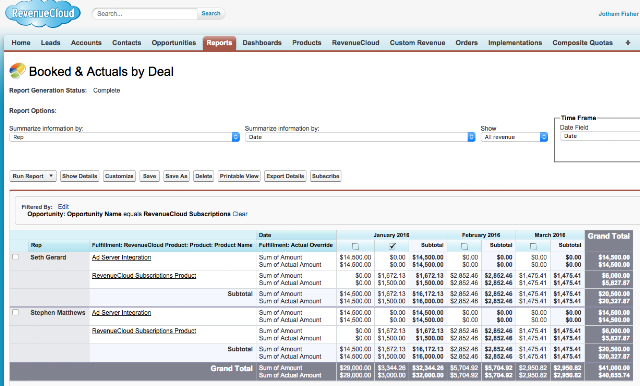640x386 pixels.
Task: Open Seth Gerard's Ad Server Integration link
Action: tap(122, 257)
